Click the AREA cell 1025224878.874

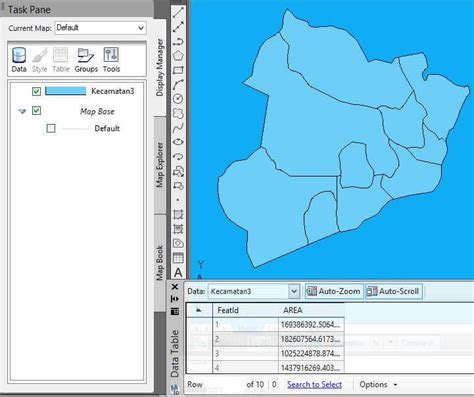click(311, 353)
